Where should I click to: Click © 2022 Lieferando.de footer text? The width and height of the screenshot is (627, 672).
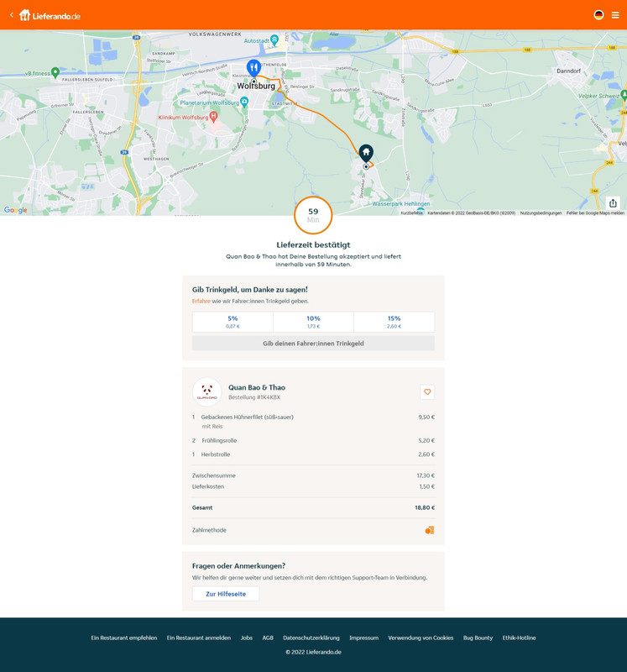pyautogui.click(x=313, y=652)
